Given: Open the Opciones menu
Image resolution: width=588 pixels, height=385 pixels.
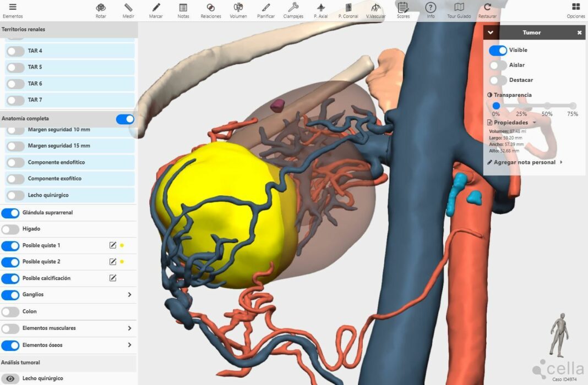Looking at the screenshot, I should point(576,9).
